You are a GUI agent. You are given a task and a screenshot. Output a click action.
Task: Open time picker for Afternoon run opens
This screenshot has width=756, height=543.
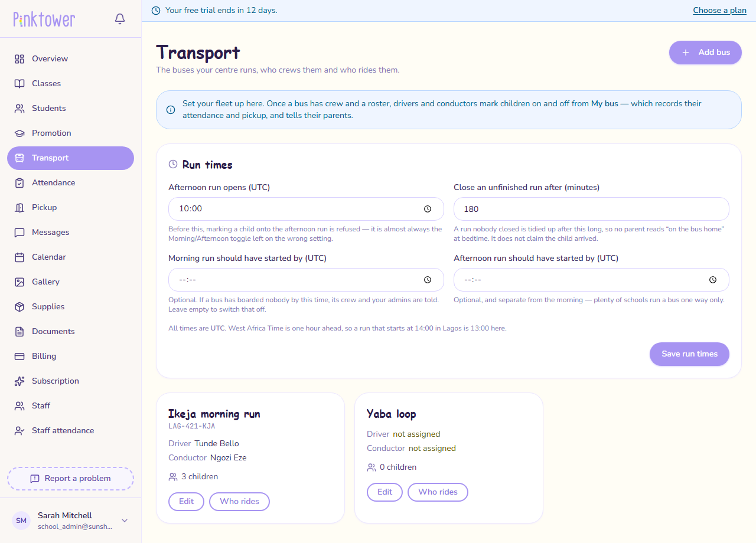pos(428,209)
